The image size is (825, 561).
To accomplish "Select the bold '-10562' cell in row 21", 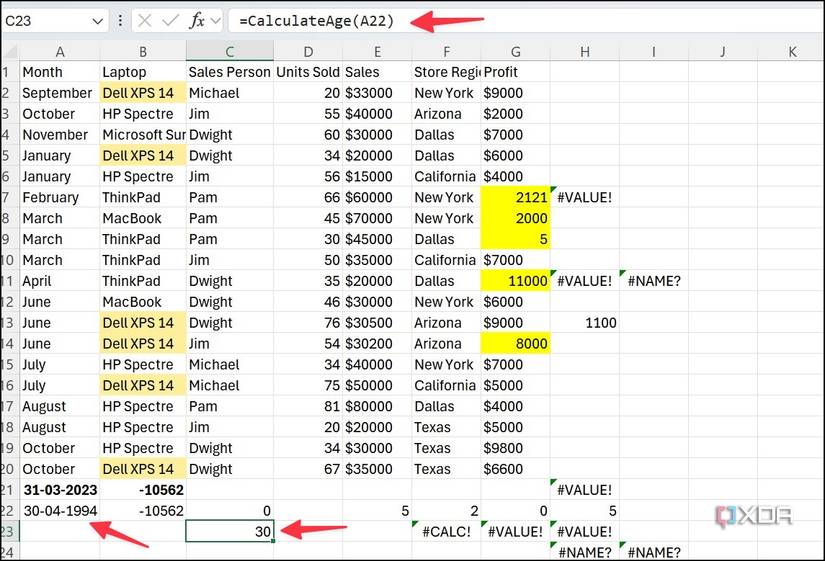I will [x=143, y=490].
